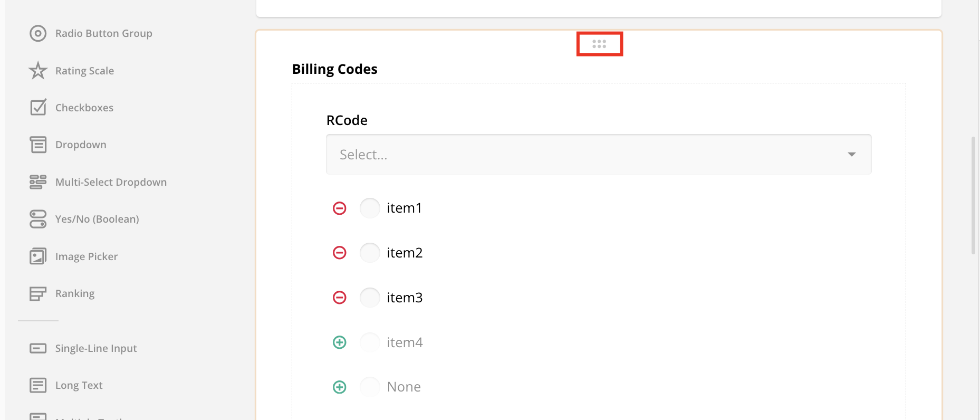The height and width of the screenshot is (420, 980).
Task: Select the Rating Scale element
Action: 84,70
